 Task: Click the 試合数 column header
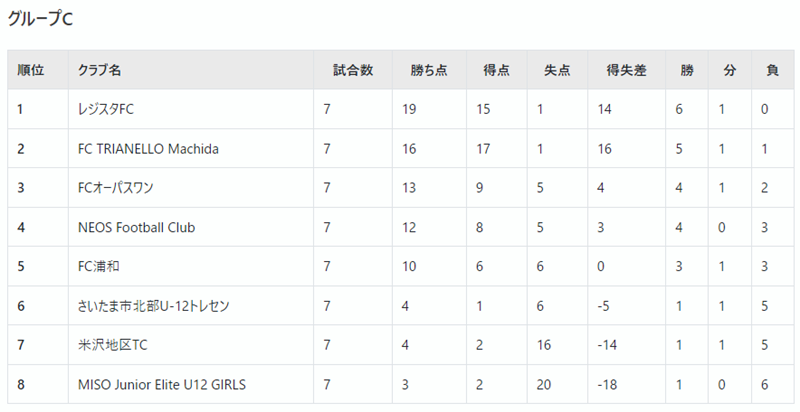tap(353, 70)
